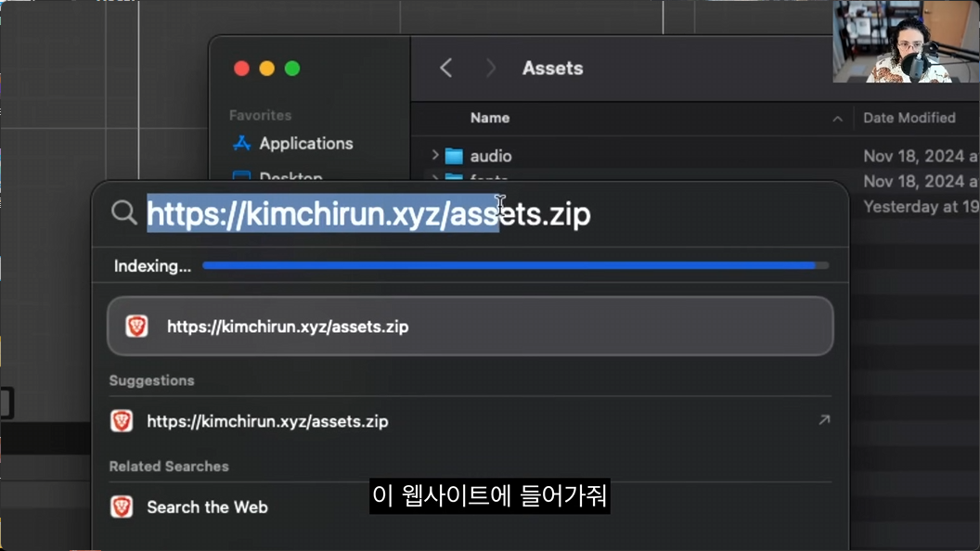Click the Assets window title
Image resolution: width=980 pixels, height=551 pixels.
pos(552,68)
